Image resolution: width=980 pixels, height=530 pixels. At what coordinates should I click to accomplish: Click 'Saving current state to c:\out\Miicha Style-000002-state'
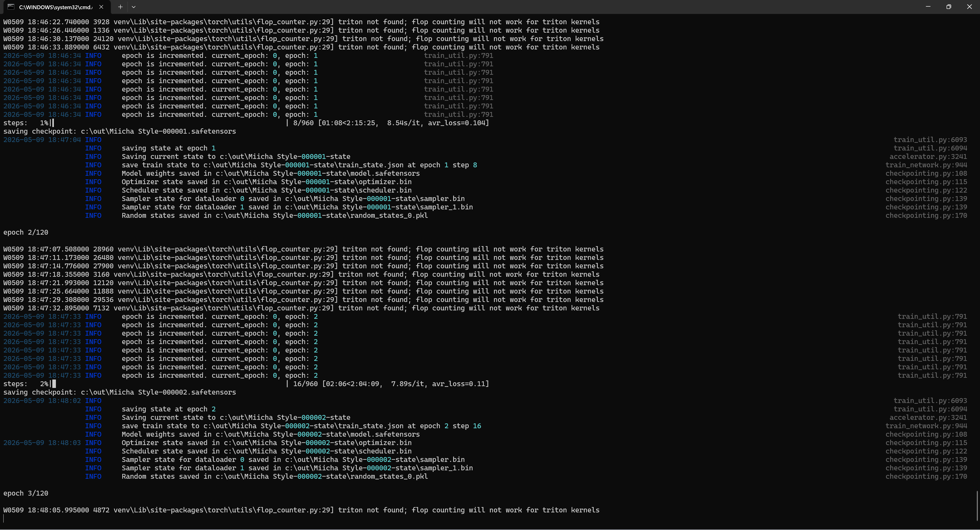[236, 418]
